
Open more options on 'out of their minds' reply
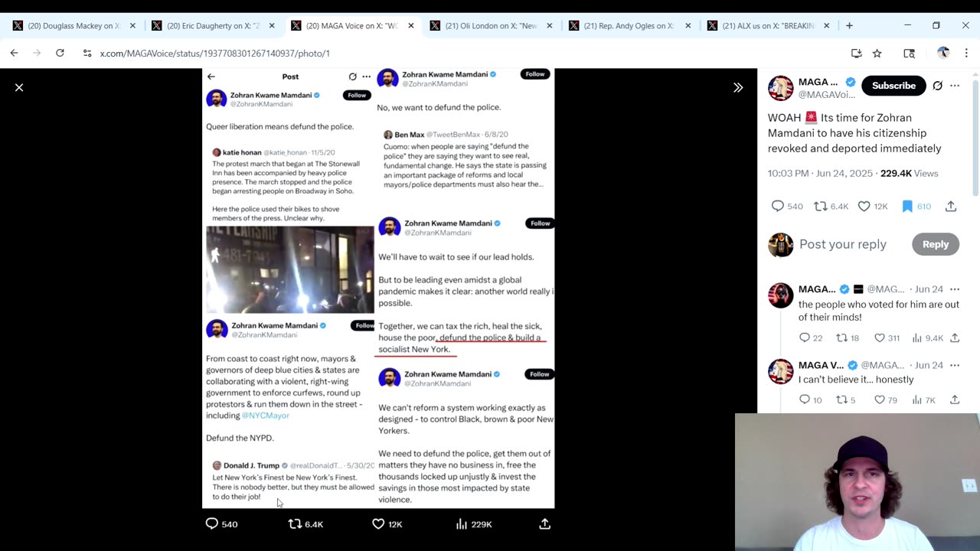coord(955,289)
